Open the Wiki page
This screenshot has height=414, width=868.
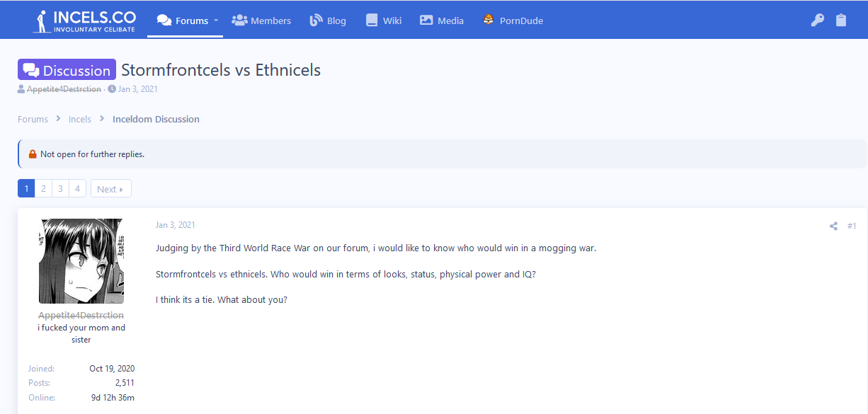384,21
